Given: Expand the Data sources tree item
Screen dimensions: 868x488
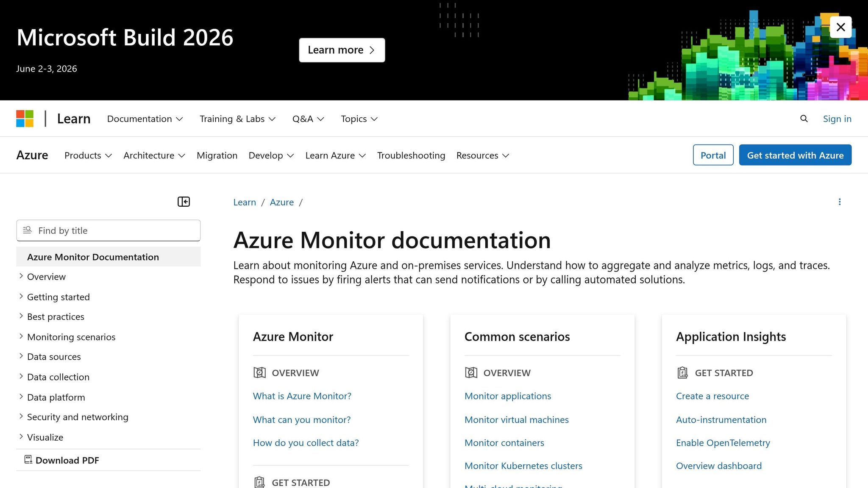Looking at the screenshot, I should 54,357.
